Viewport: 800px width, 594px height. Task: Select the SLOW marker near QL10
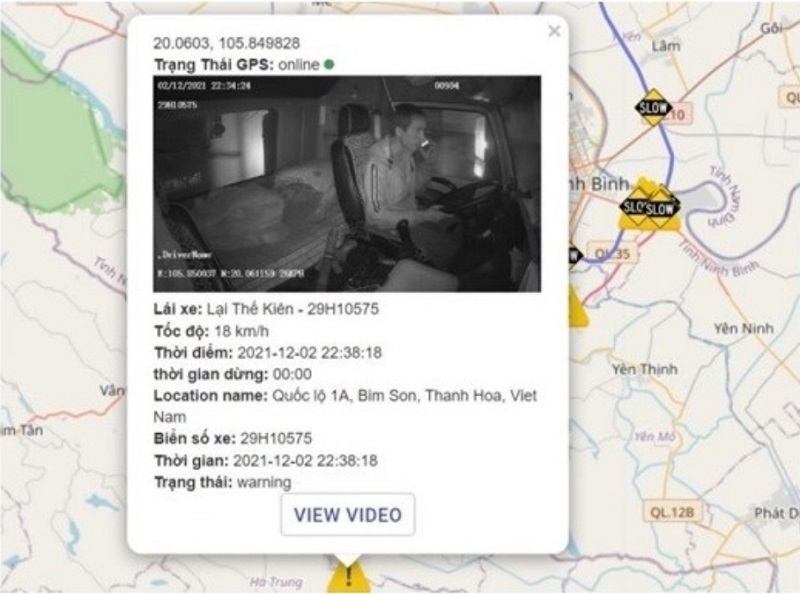pos(653,108)
